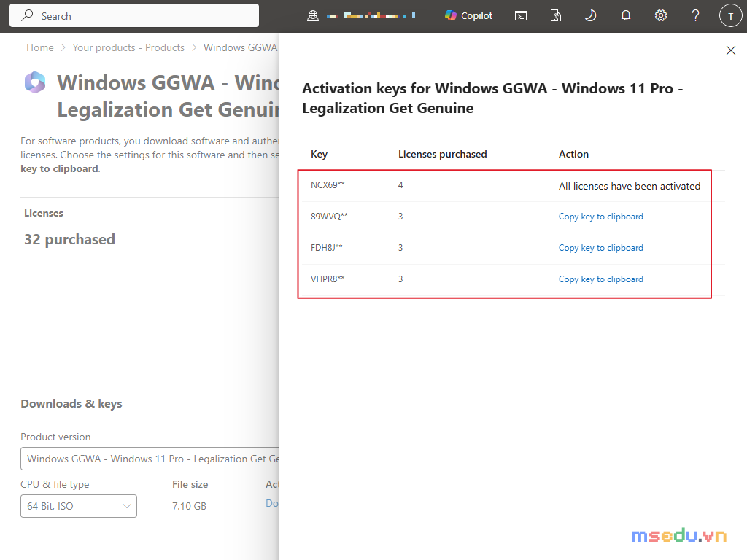This screenshot has width=747, height=560.
Task: Click the document upload icon in the top bar
Action: [555, 16]
